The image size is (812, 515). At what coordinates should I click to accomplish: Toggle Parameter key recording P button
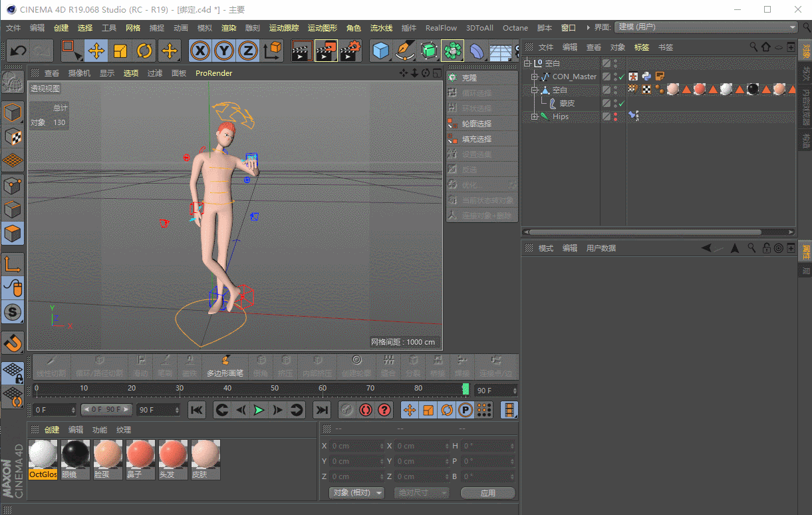(x=466, y=410)
